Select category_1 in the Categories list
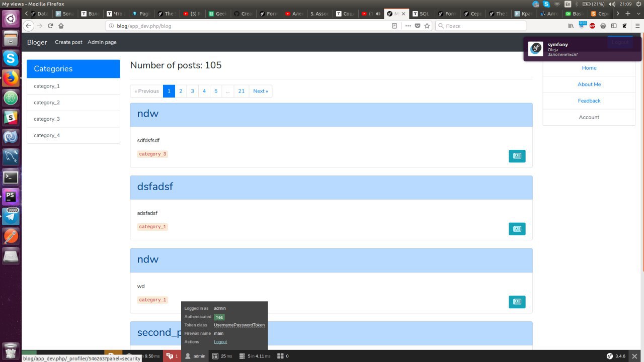The width and height of the screenshot is (644, 362). pos(73,86)
